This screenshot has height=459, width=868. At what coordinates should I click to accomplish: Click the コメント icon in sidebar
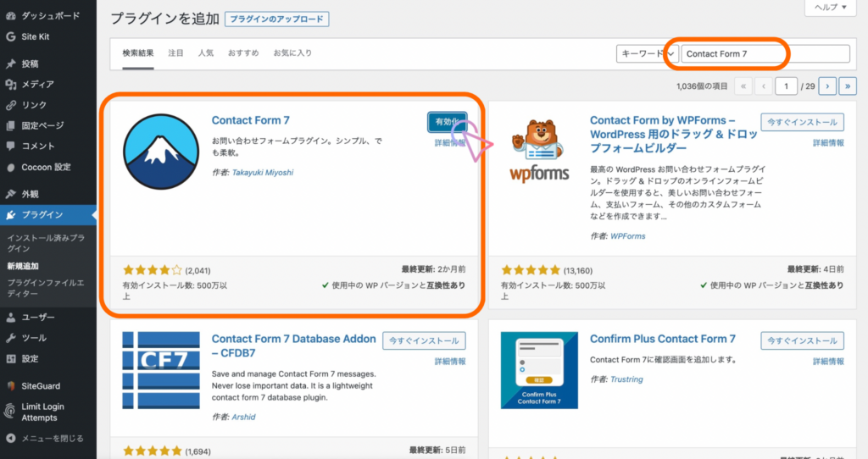click(10, 147)
